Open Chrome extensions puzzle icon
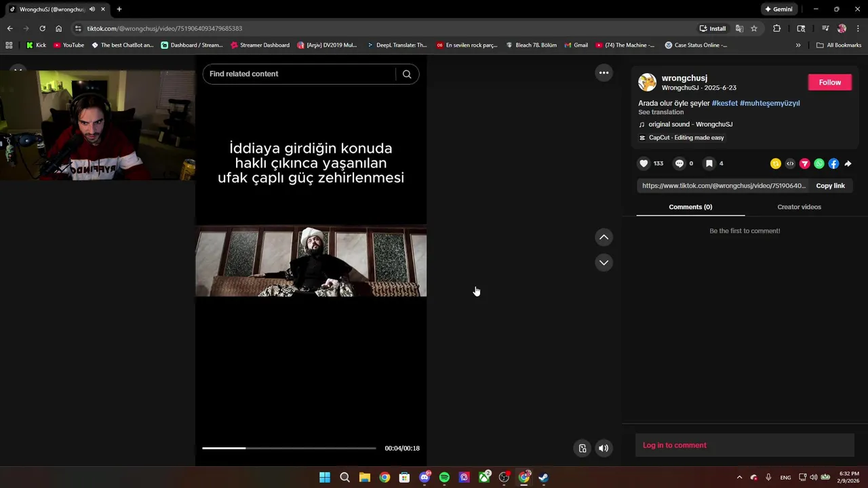The width and height of the screenshot is (868, 488). [x=777, y=28]
